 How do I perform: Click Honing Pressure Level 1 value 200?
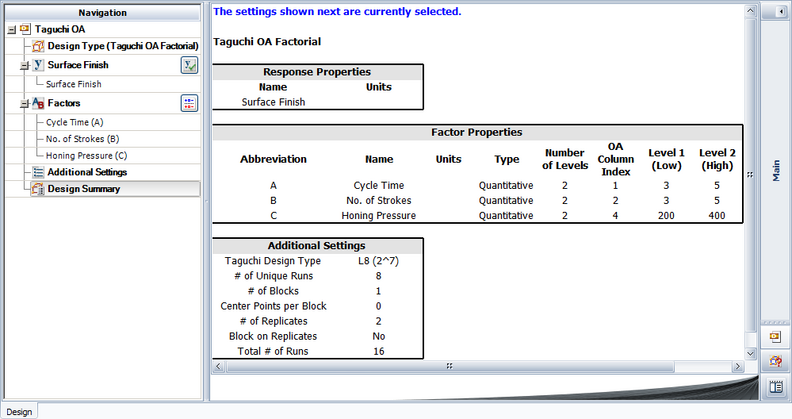pos(666,216)
